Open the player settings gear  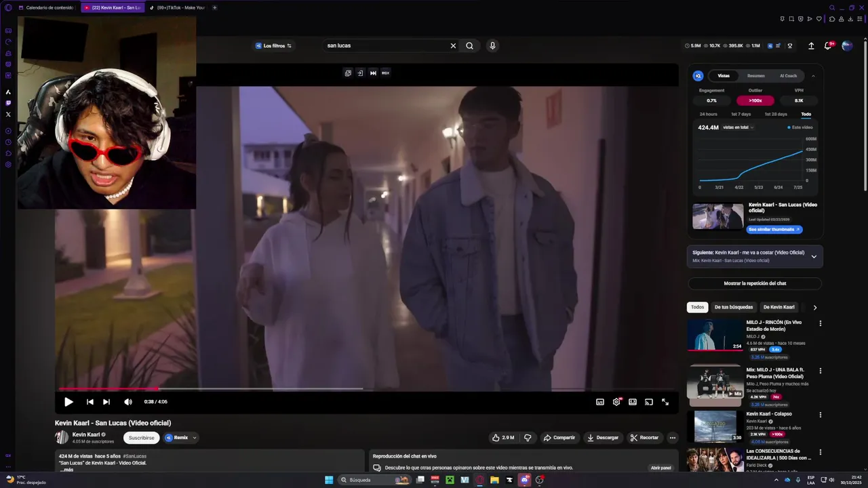point(616,402)
